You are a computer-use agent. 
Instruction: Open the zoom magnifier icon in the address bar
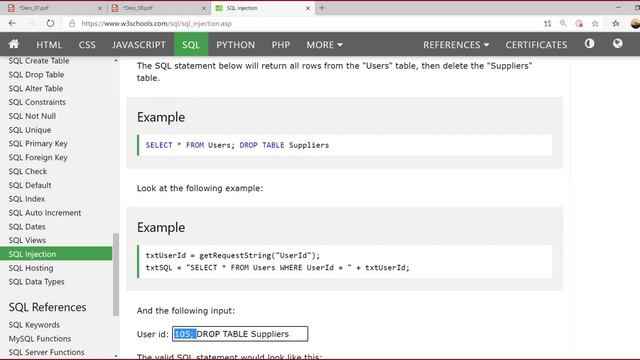pyautogui.click(x=563, y=24)
